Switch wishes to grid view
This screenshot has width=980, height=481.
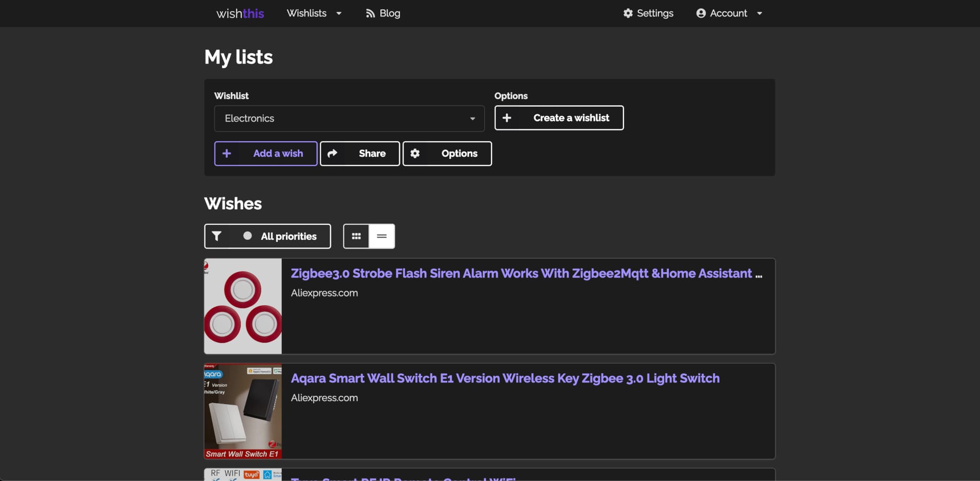(x=356, y=236)
